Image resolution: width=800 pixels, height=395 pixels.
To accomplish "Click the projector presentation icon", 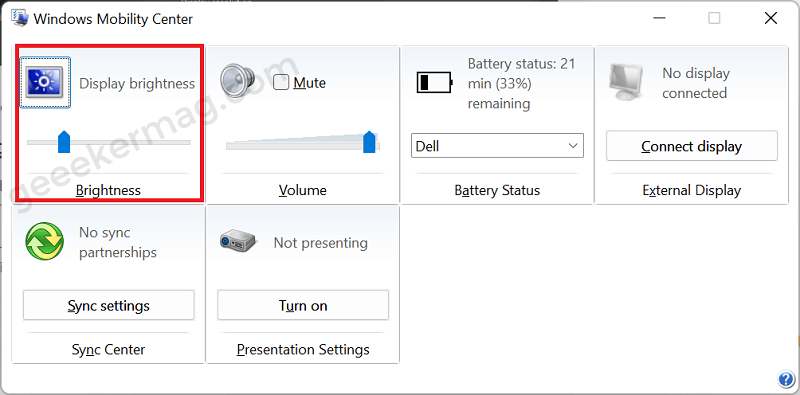I will tap(238, 240).
